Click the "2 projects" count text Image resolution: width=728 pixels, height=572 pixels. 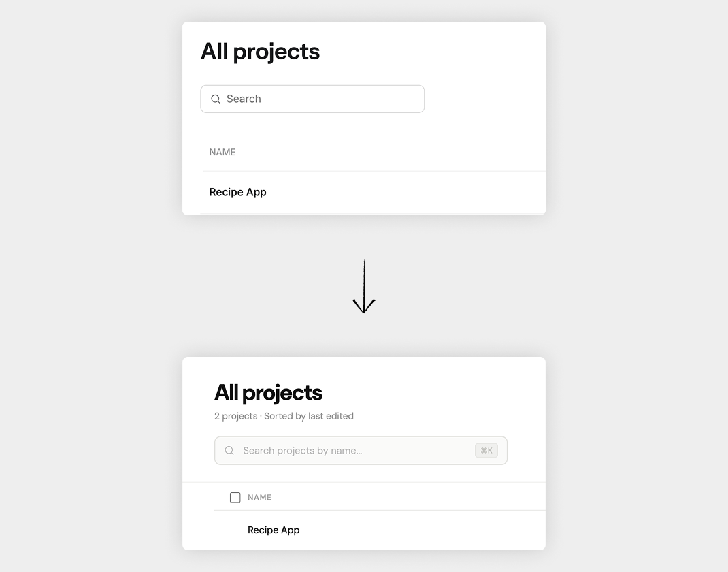coord(235,416)
